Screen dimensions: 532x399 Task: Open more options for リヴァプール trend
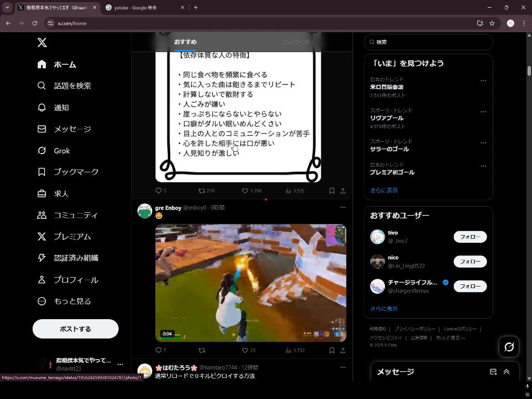(x=483, y=111)
